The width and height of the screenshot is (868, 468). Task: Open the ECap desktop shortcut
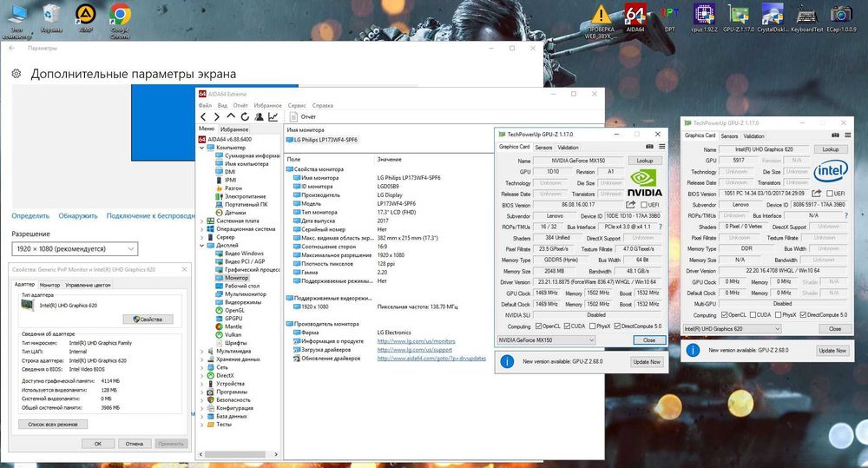[841, 17]
